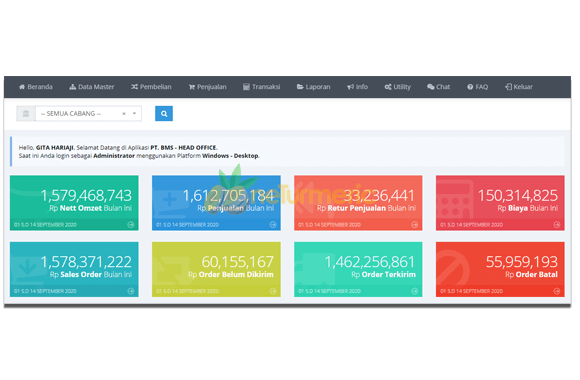Screen dimensions: 580x380
Task: Open Order Batal card arrow icon
Action: (x=557, y=291)
